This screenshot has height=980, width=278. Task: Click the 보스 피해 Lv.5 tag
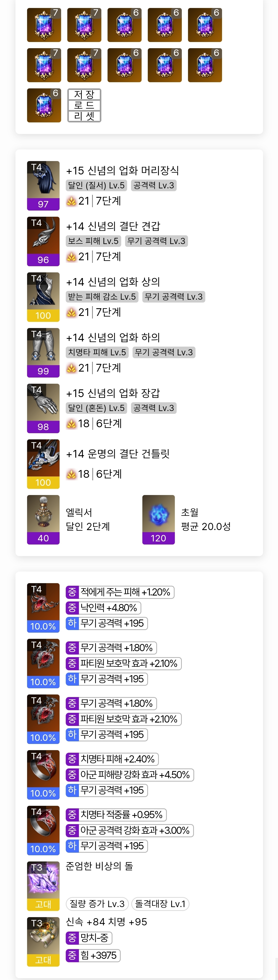[x=93, y=241]
